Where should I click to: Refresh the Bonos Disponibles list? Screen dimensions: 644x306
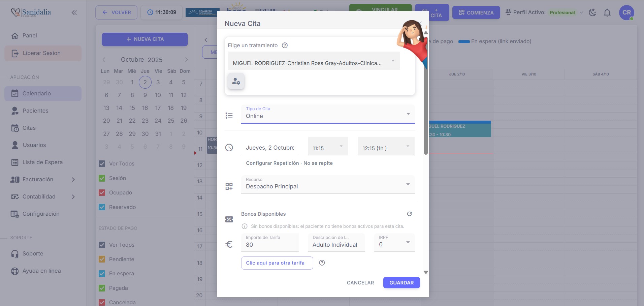409,214
